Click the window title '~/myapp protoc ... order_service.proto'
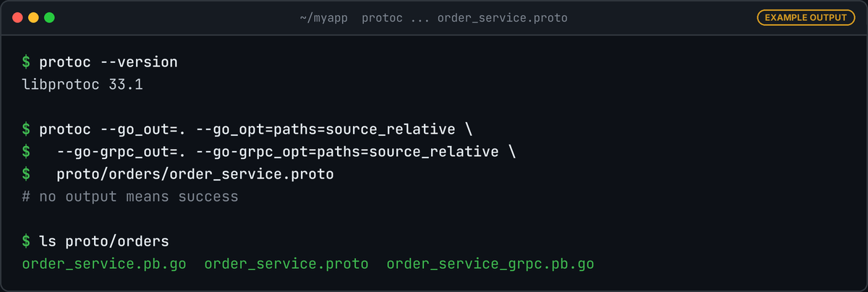This screenshot has width=868, height=292. pos(433,17)
